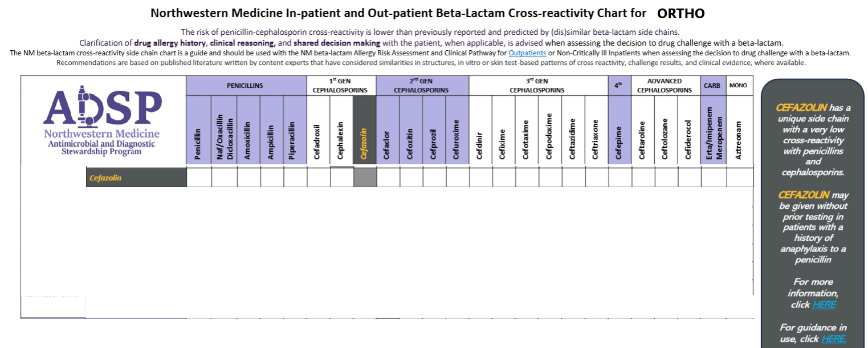
Task: Click the gray Cefazolin-Cefazolin intersection cell
Action: click(365, 178)
